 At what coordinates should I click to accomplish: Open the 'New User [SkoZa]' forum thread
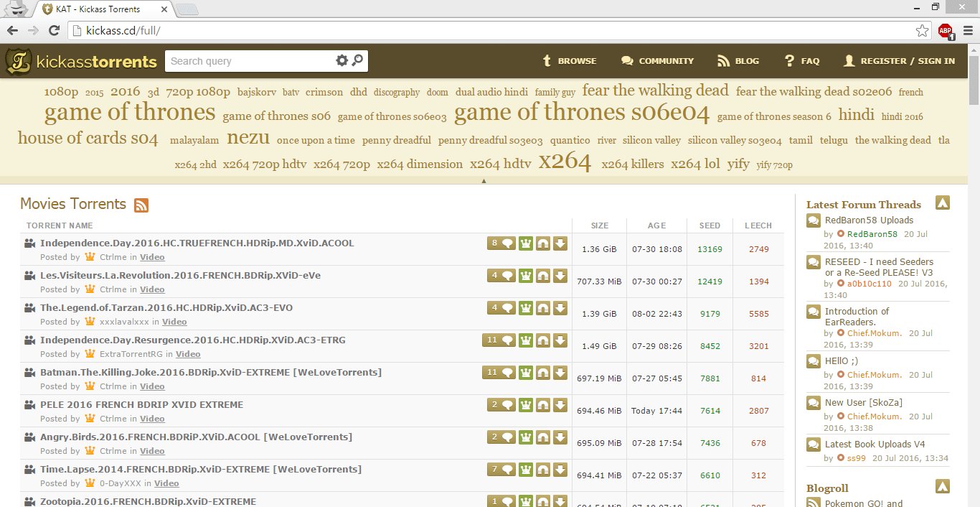pyautogui.click(x=865, y=402)
